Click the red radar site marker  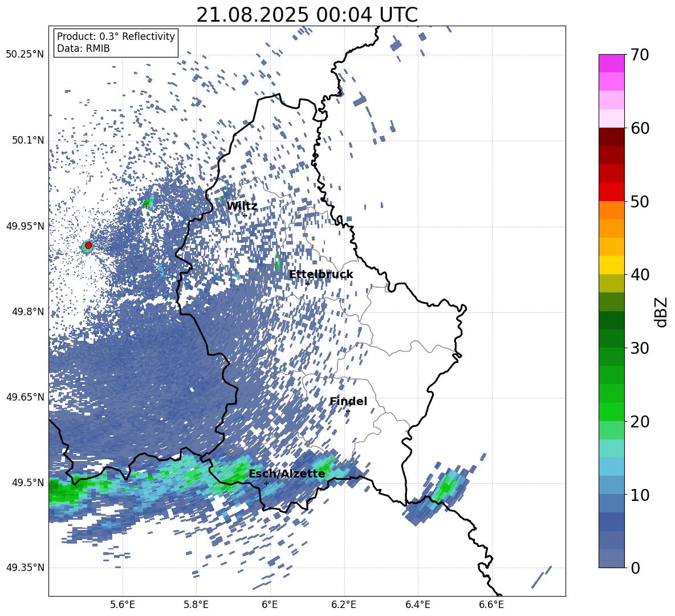[x=88, y=245]
